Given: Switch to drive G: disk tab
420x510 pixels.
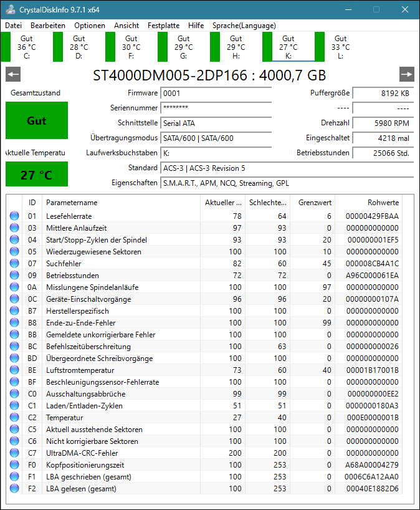Looking at the screenshot, I should point(183,47).
